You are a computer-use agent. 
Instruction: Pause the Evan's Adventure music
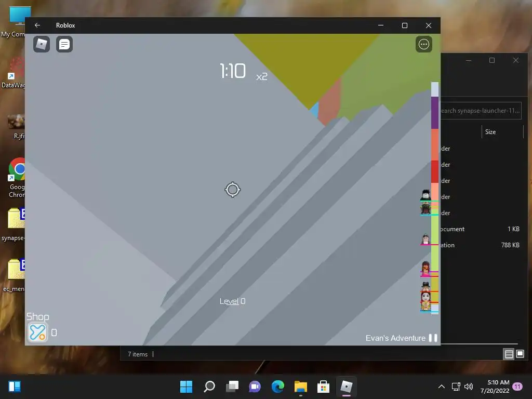[x=433, y=338]
